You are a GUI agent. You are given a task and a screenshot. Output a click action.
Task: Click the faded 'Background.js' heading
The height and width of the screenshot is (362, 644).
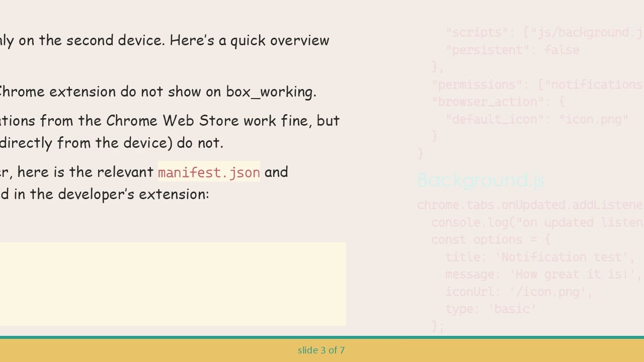(x=480, y=180)
